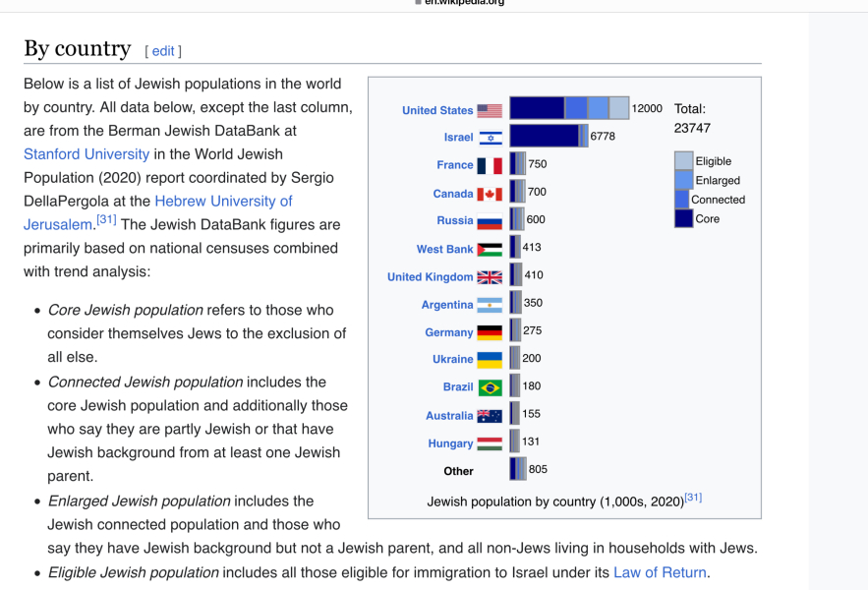Click the Hungary flag icon
This screenshot has width=868, height=590.
point(489,442)
